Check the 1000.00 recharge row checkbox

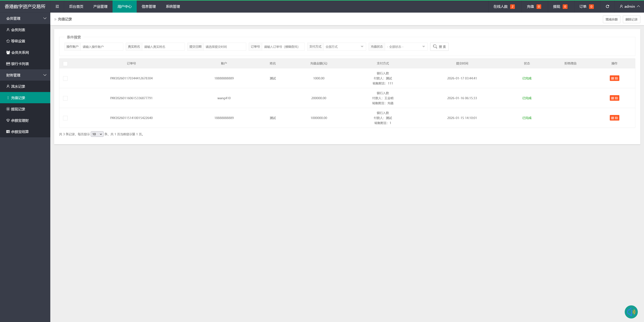click(65, 78)
